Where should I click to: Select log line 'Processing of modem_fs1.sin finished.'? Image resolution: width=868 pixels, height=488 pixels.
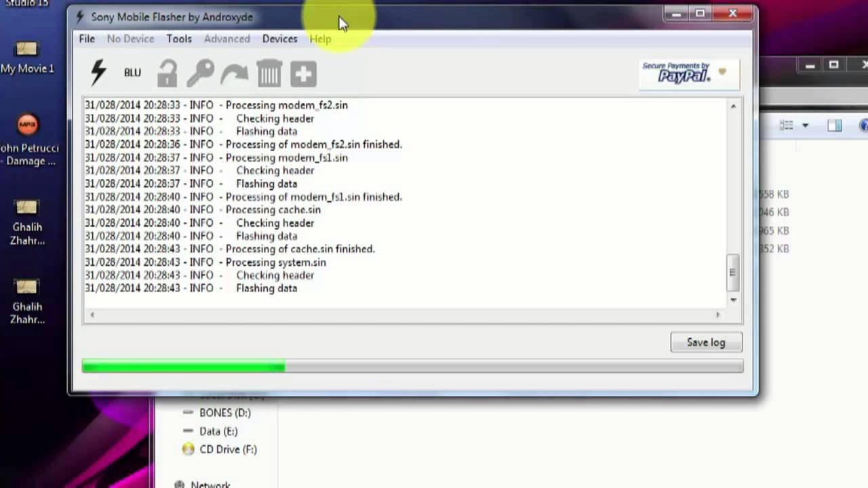pyautogui.click(x=243, y=197)
